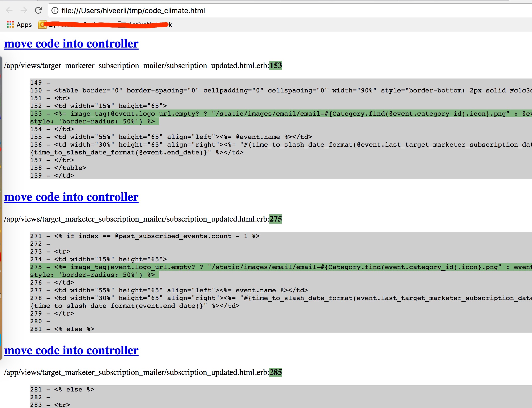Open second 'move code into controller' link
Viewport: 532px width, 408px height.
(x=71, y=197)
